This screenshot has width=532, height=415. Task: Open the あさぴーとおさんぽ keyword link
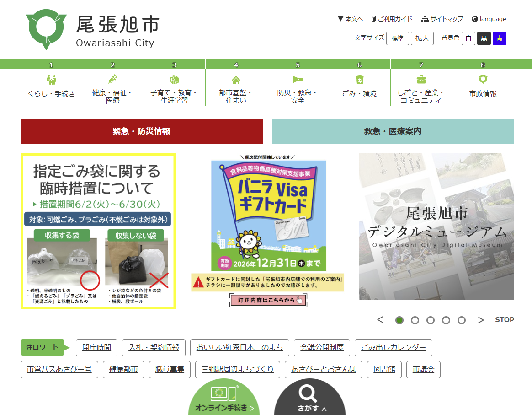point(324,370)
